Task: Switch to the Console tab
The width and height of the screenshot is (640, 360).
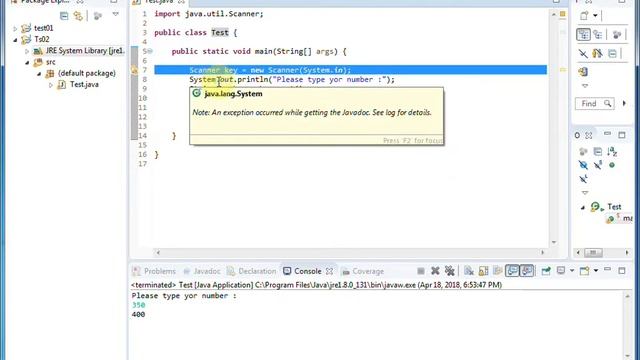Action: 302,271
